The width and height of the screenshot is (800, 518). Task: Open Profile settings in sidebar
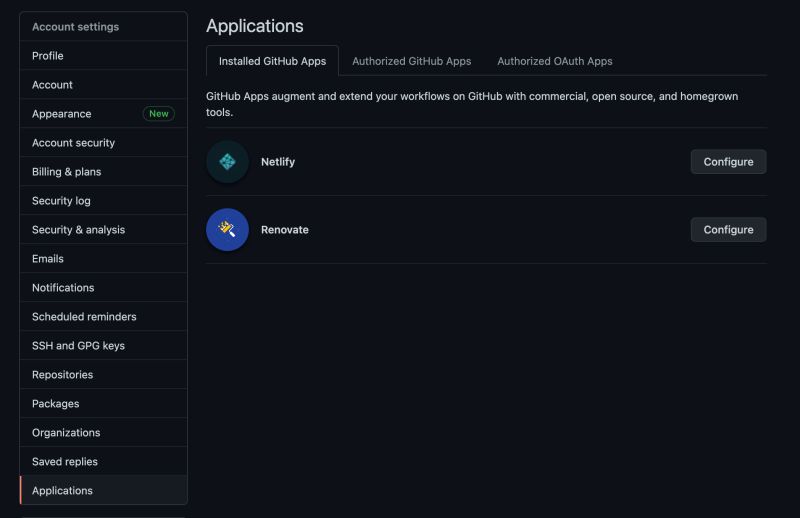click(x=48, y=56)
